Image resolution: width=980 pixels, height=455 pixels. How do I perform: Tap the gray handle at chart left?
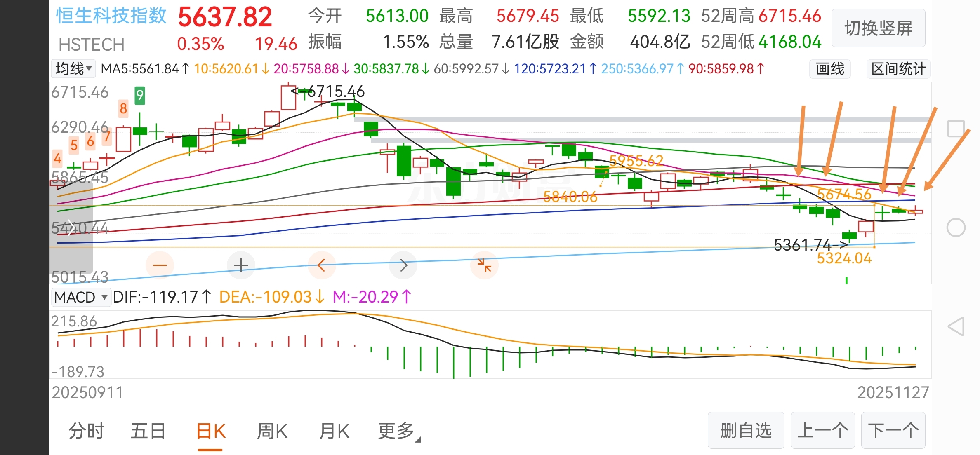[x=71, y=227]
